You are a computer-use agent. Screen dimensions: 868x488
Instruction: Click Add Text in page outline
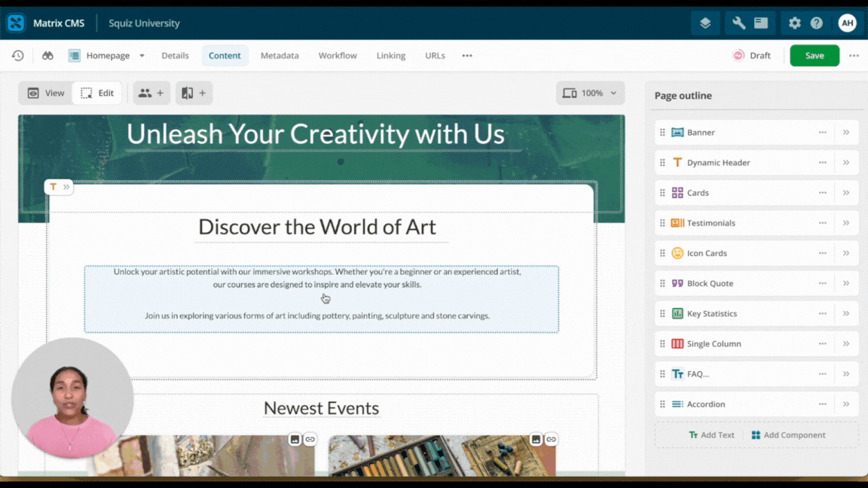click(x=711, y=435)
